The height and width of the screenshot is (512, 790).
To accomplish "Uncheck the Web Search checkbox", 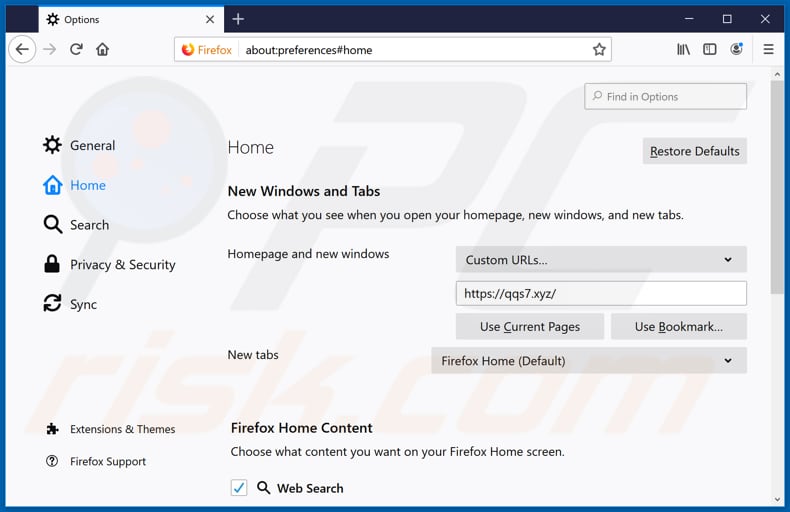I will point(239,488).
